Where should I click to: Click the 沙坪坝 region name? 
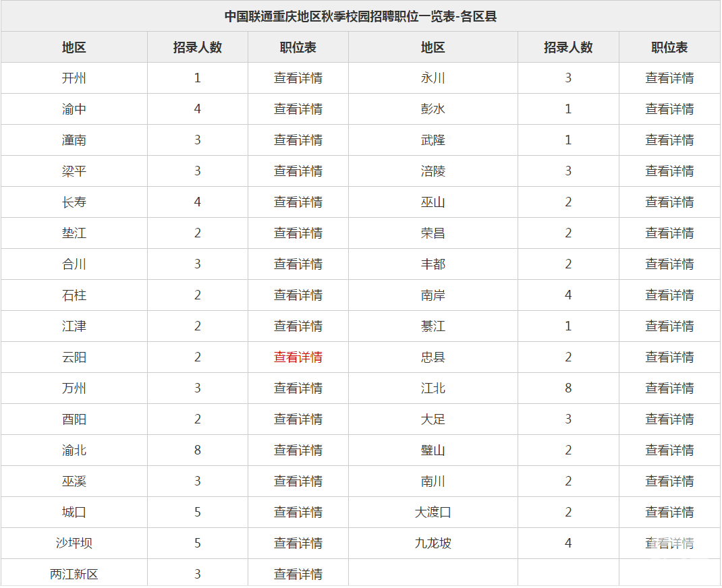(74, 543)
